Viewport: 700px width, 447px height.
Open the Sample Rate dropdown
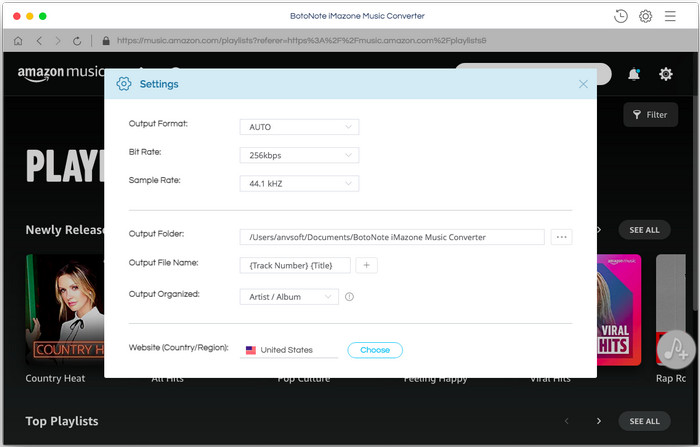[299, 184]
